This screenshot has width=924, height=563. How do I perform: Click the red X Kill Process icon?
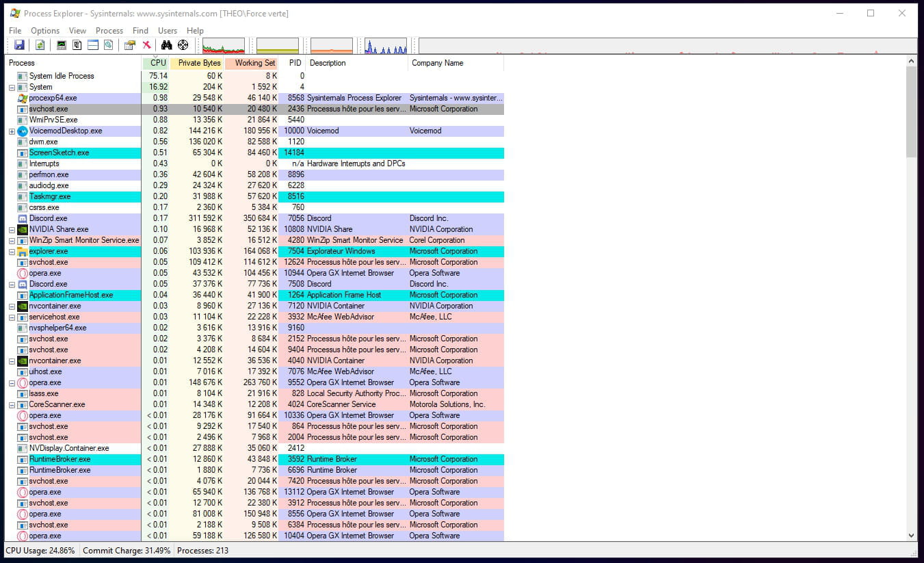(146, 45)
